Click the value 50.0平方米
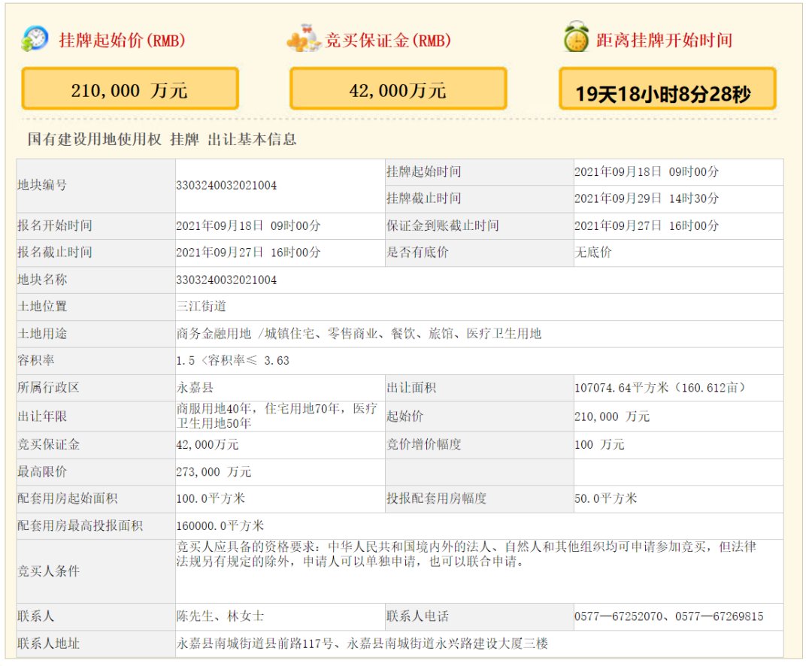The height and width of the screenshot is (666, 812). pyautogui.click(x=605, y=498)
